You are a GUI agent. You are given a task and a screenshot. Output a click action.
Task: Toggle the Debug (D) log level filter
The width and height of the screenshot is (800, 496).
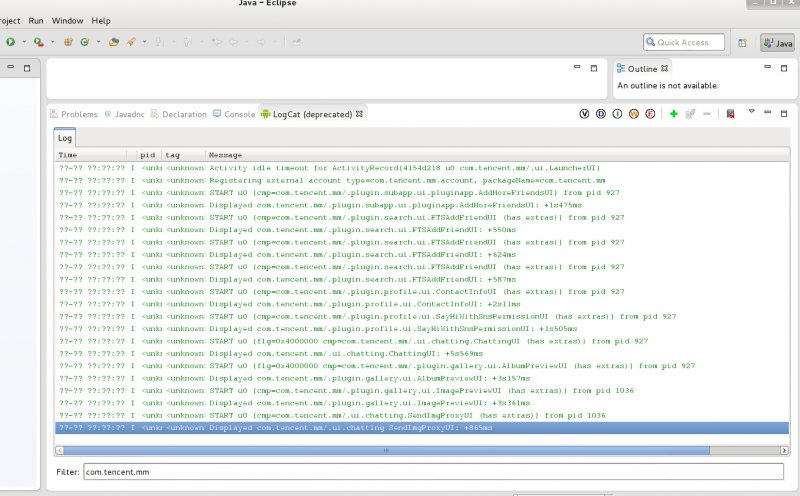coord(601,114)
